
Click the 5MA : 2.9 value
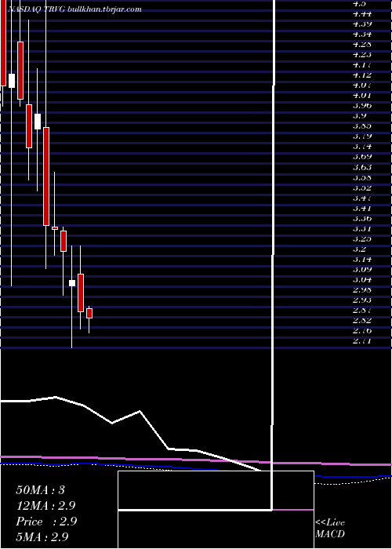pos(42,537)
